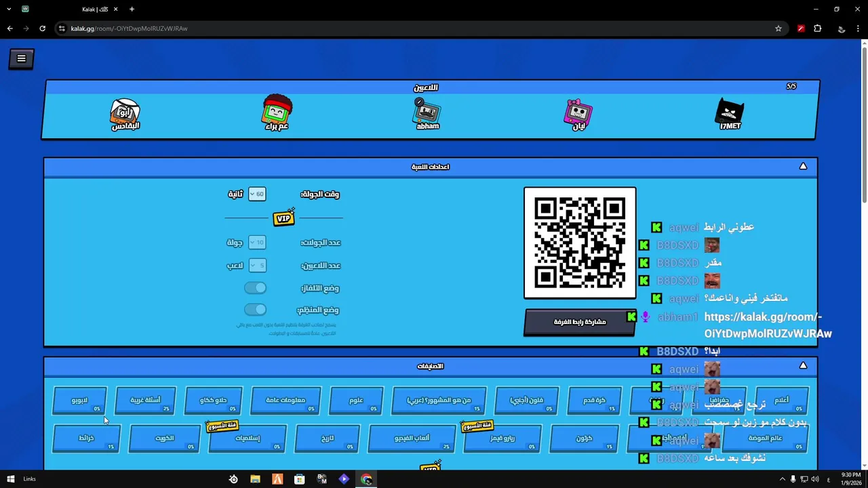Select the كرتون category

[x=584, y=438]
